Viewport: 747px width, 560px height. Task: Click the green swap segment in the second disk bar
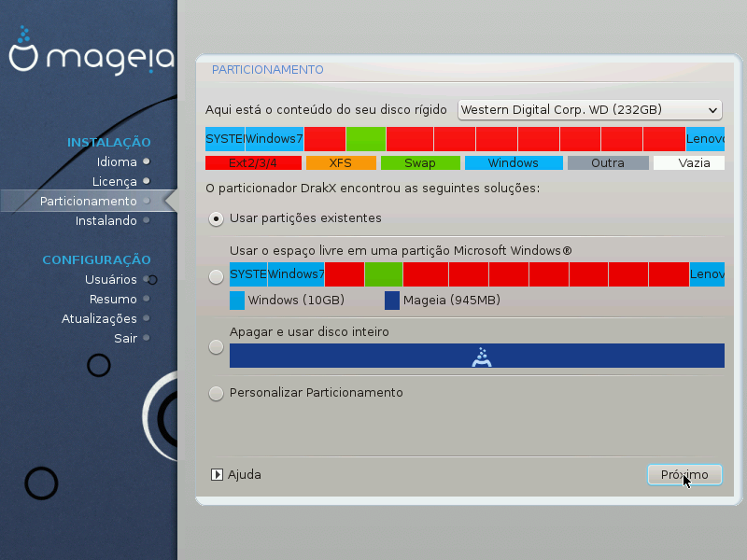tap(384, 274)
